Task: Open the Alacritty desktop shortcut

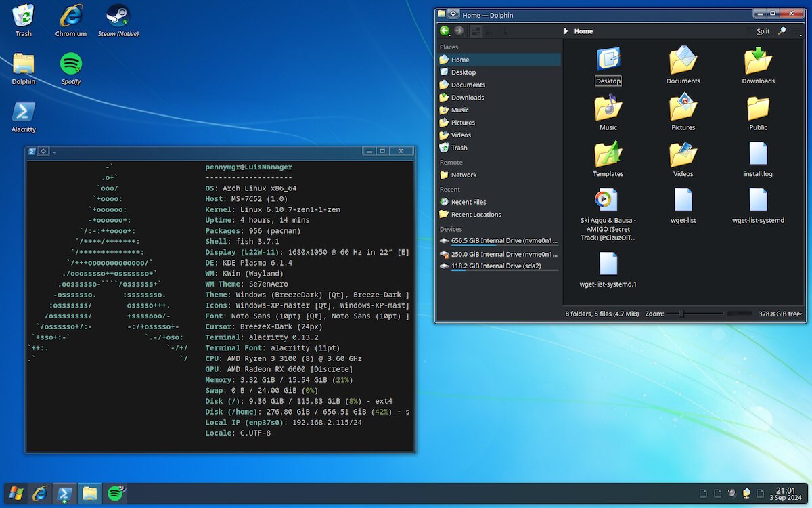Action: [24, 113]
